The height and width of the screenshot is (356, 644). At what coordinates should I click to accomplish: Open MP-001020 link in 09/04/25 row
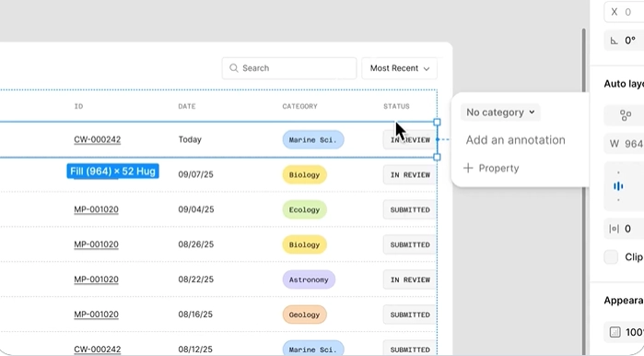point(96,209)
